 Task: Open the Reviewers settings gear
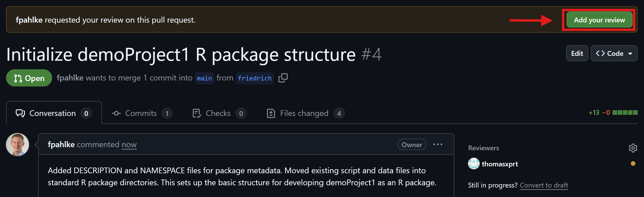(x=633, y=148)
